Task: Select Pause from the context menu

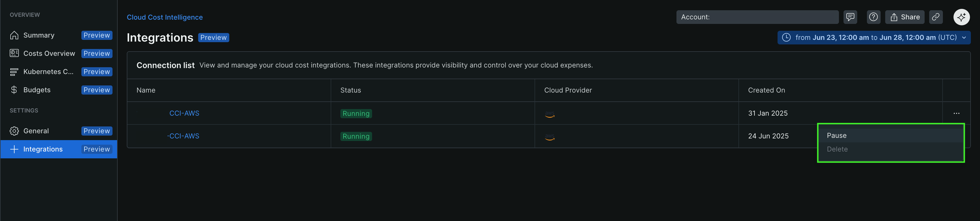Action: click(837, 136)
